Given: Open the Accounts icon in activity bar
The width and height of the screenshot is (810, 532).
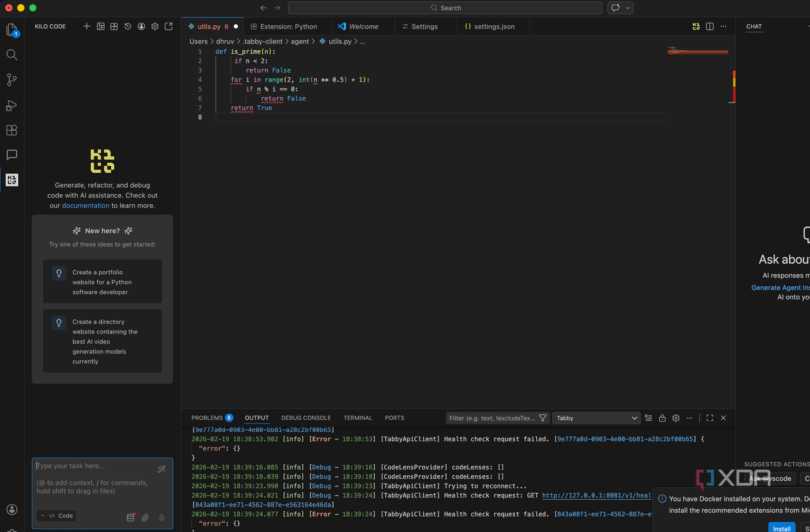Looking at the screenshot, I should pos(11,509).
